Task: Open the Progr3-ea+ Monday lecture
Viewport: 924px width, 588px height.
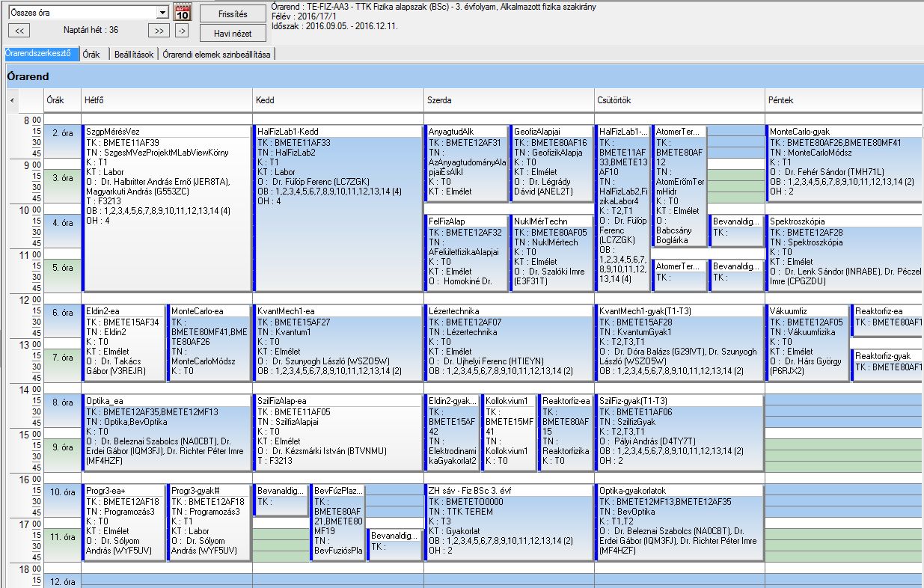Action: point(123,523)
